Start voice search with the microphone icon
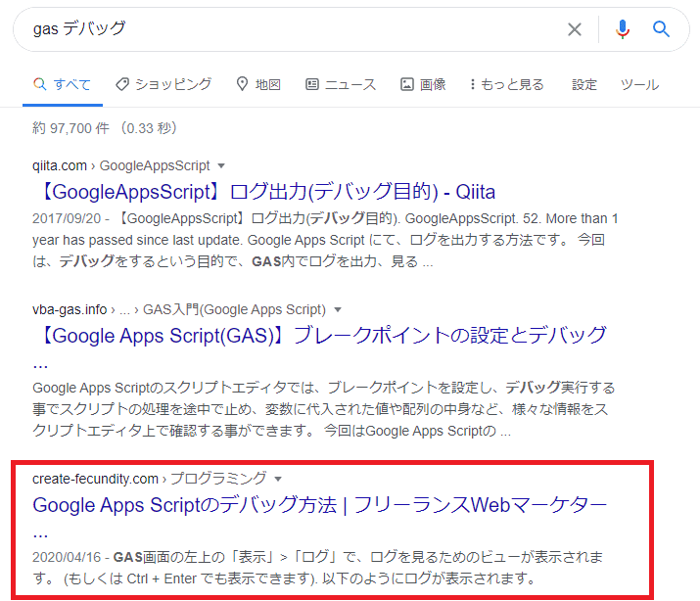700x601 pixels. click(623, 29)
